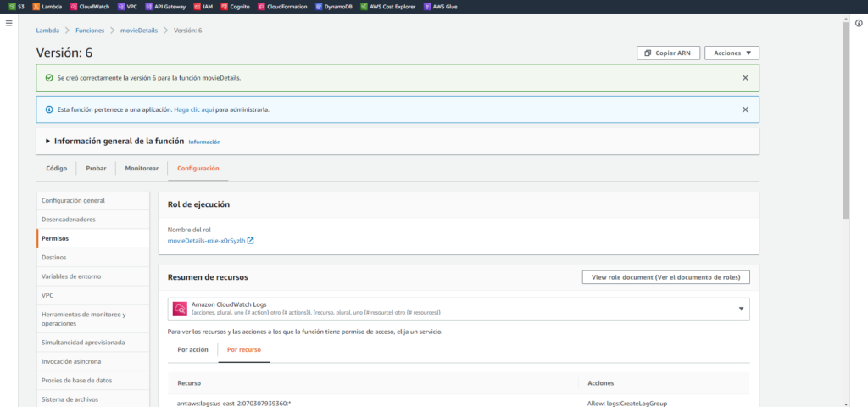
Task: Click the green success check icon
Action: (49, 78)
